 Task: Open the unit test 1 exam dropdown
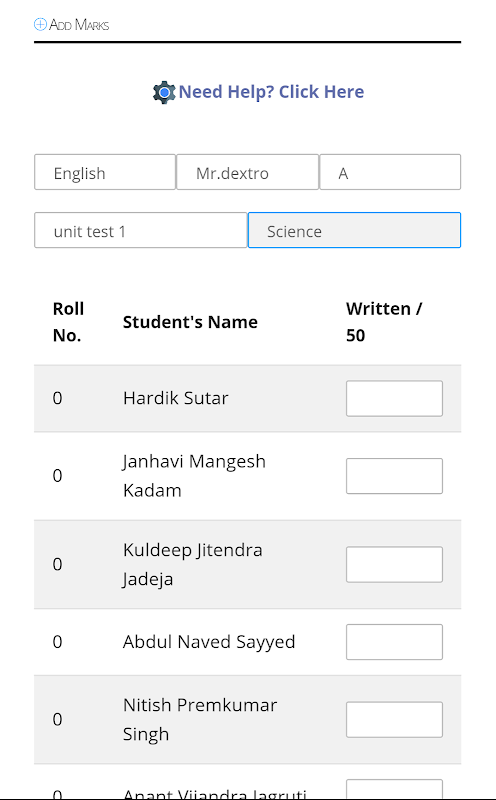click(140, 231)
